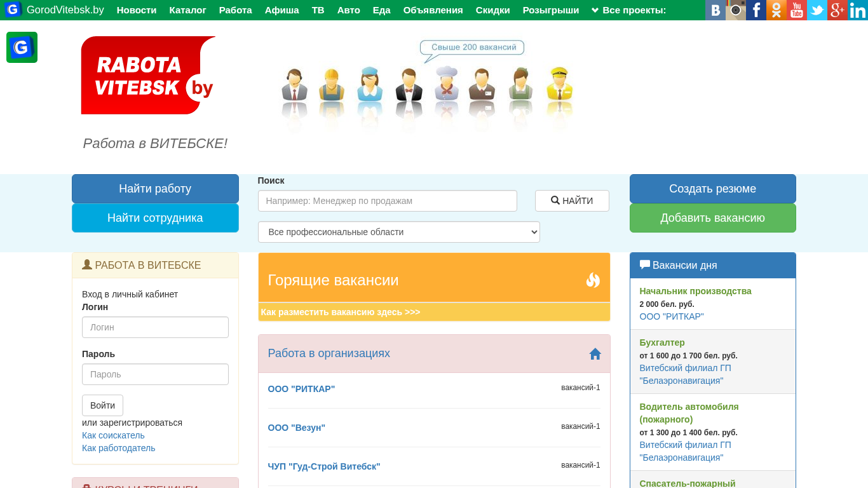Open the Все профессиональные области dropdown
The width and height of the screenshot is (868, 488).
click(399, 232)
